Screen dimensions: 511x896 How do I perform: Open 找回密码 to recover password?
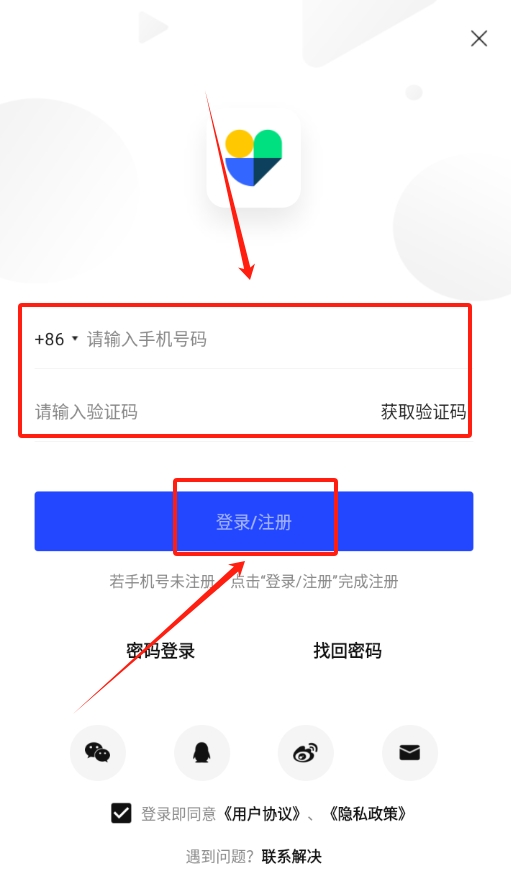pyautogui.click(x=347, y=650)
